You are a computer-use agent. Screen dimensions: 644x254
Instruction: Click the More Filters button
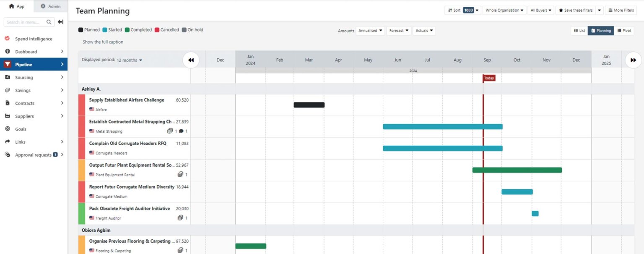click(x=621, y=10)
